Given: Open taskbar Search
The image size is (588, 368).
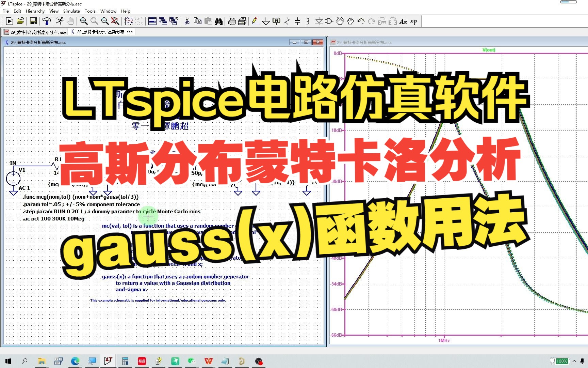Looking at the screenshot, I should [24, 361].
